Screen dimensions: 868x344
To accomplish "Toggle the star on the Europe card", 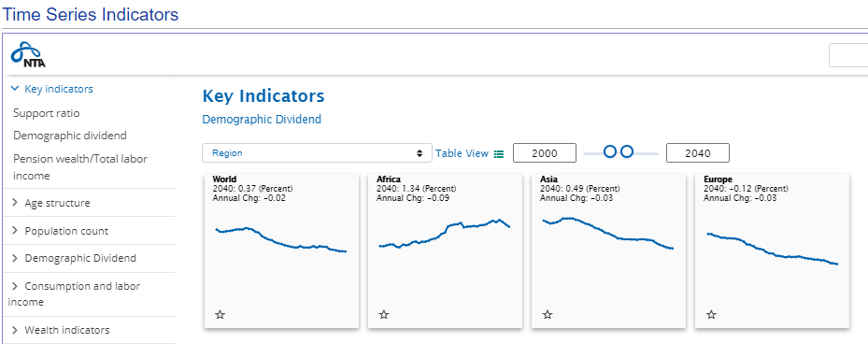I will pyautogui.click(x=711, y=315).
